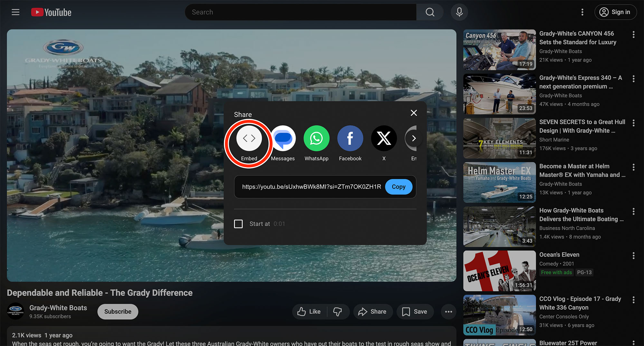The height and width of the screenshot is (346, 644).
Task: Click the search magnifier button
Action: click(x=430, y=12)
